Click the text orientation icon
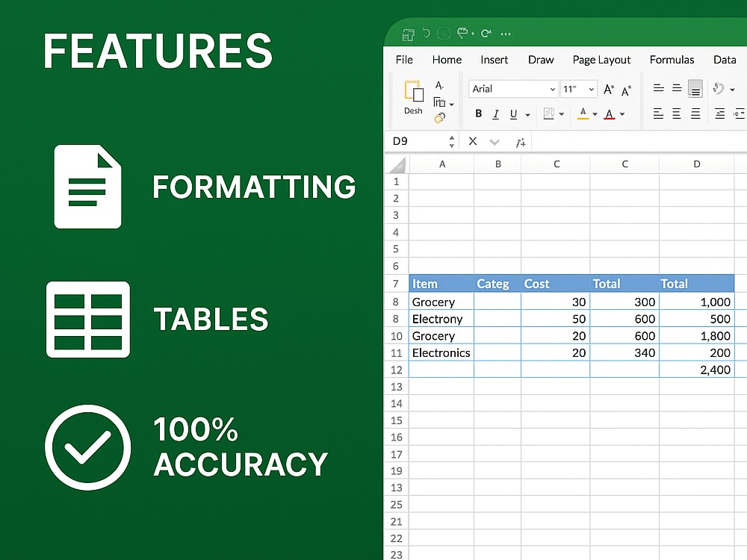The width and height of the screenshot is (747, 560). click(x=719, y=88)
